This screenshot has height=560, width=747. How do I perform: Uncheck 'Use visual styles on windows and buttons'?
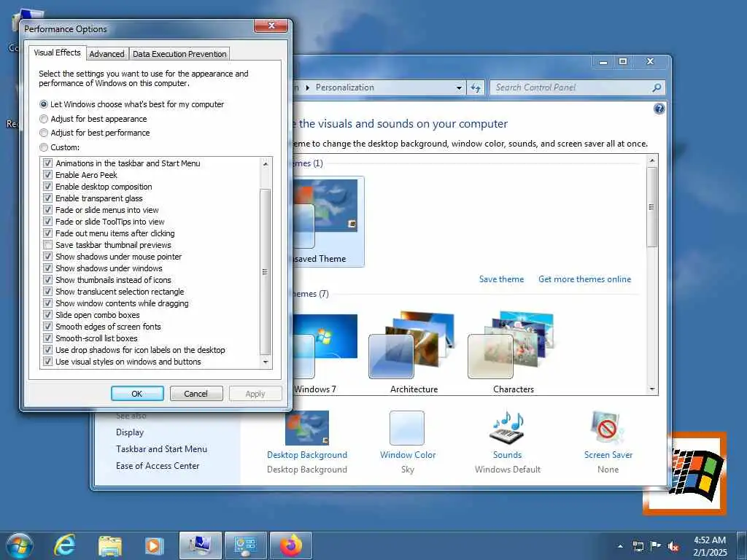click(x=47, y=362)
